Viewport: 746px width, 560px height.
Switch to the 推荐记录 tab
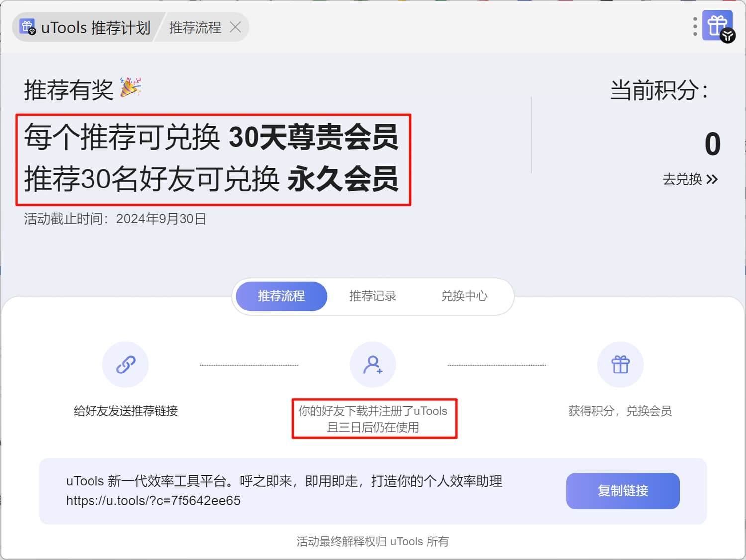tap(373, 296)
